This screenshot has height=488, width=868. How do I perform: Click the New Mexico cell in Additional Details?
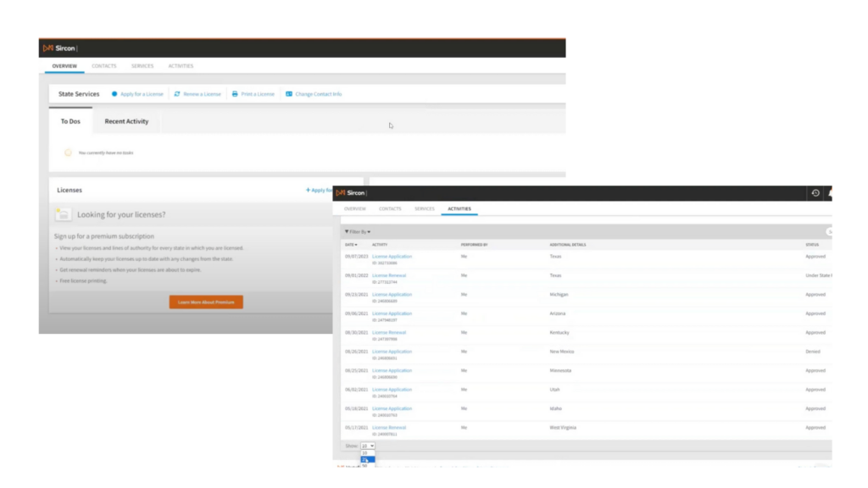coord(562,352)
